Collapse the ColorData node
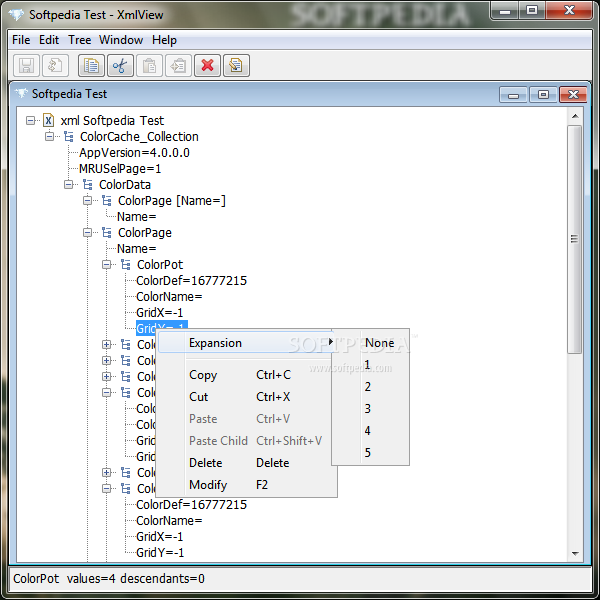This screenshot has height=600, width=600. point(68,185)
